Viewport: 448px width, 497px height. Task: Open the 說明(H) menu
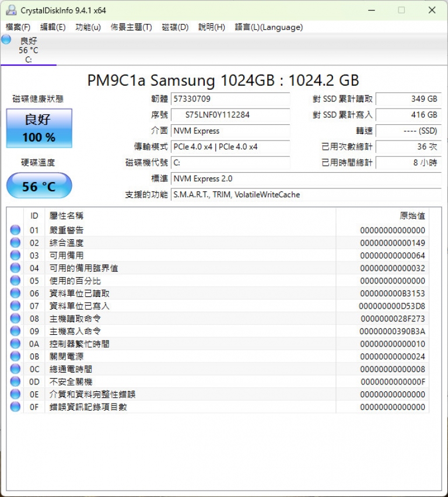coord(212,27)
